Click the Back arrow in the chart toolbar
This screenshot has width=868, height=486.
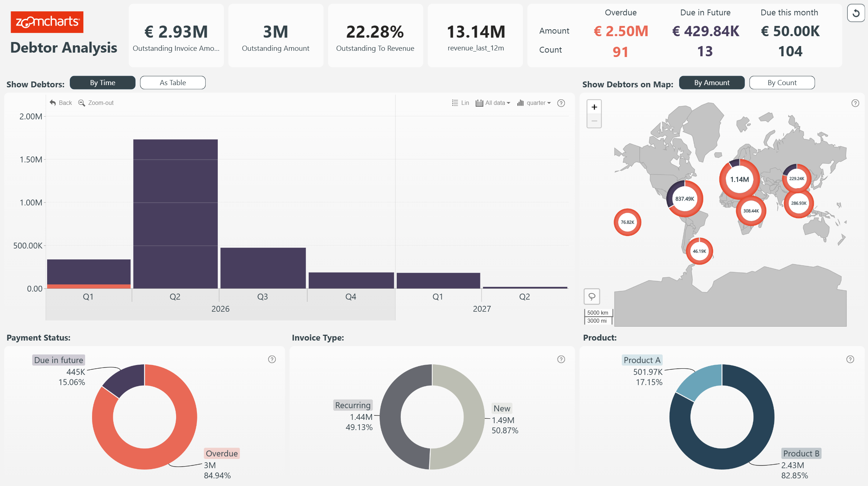click(x=53, y=103)
